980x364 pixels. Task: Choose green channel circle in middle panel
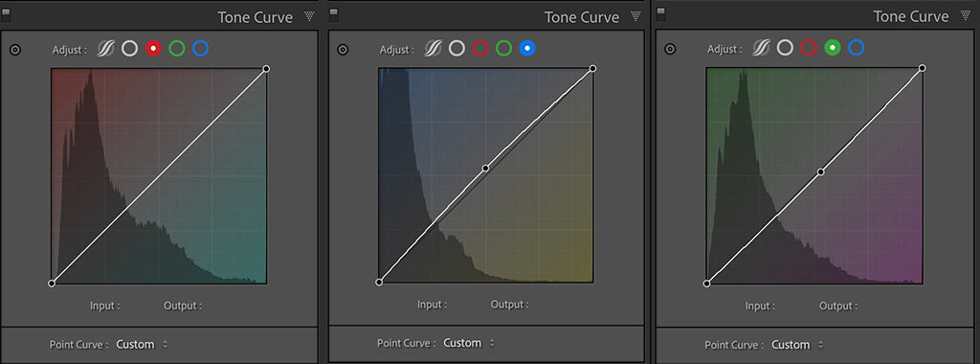tap(503, 48)
